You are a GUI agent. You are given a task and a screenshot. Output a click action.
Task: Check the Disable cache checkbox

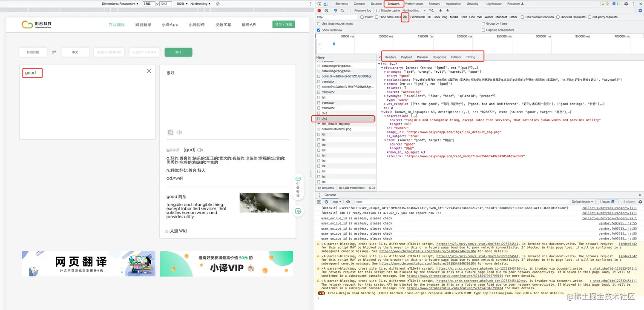[378, 11]
